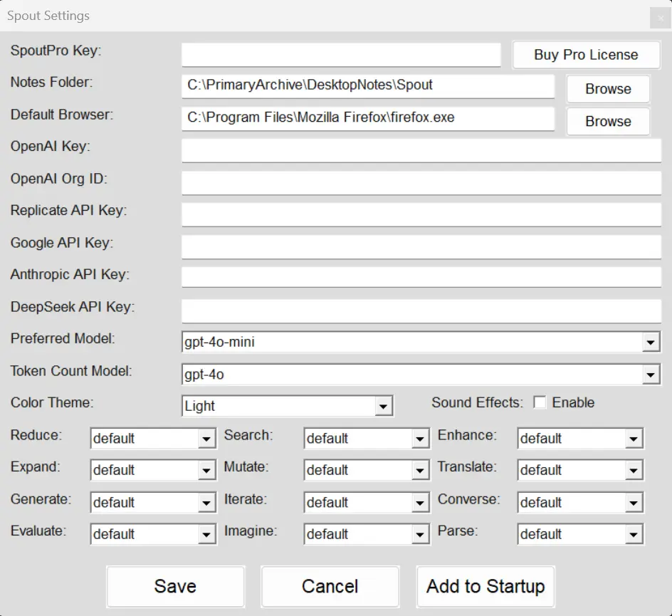Click the Notes Folder path field
This screenshot has width=672, height=616.
coord(368,86)
